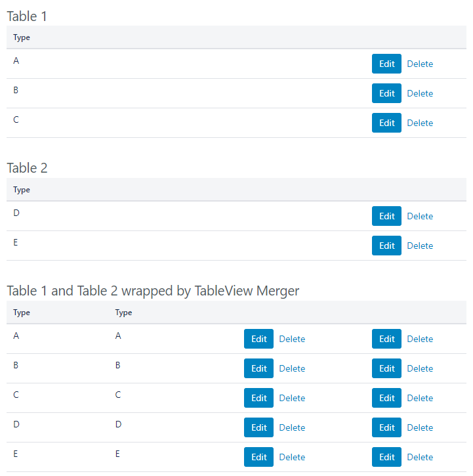
Task: Delete row E in Table 2
Action: (x=420, y=246)
